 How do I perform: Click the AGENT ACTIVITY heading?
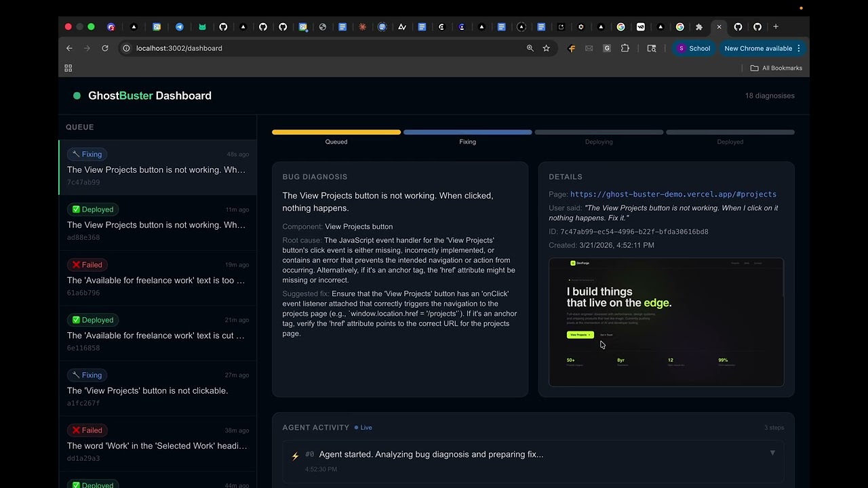pyautogui.click(x=316, y=428)
